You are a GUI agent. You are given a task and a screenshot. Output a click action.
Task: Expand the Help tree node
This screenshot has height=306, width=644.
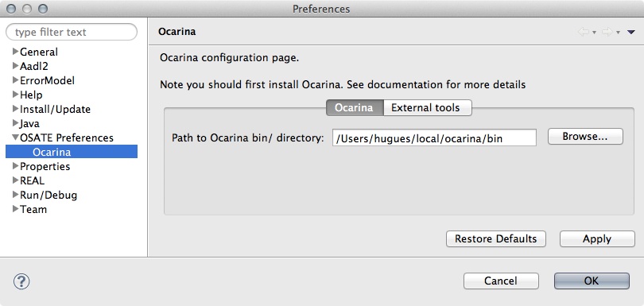coord(16,95)
